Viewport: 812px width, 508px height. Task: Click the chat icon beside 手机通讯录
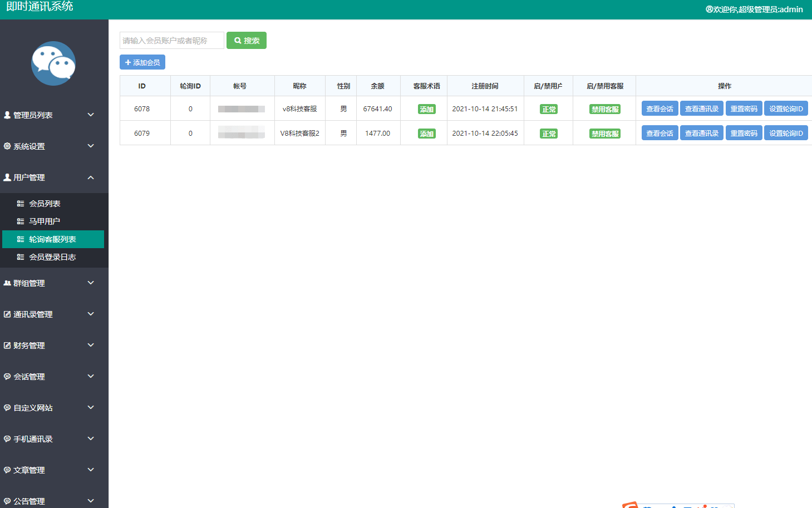coord(7,439)
